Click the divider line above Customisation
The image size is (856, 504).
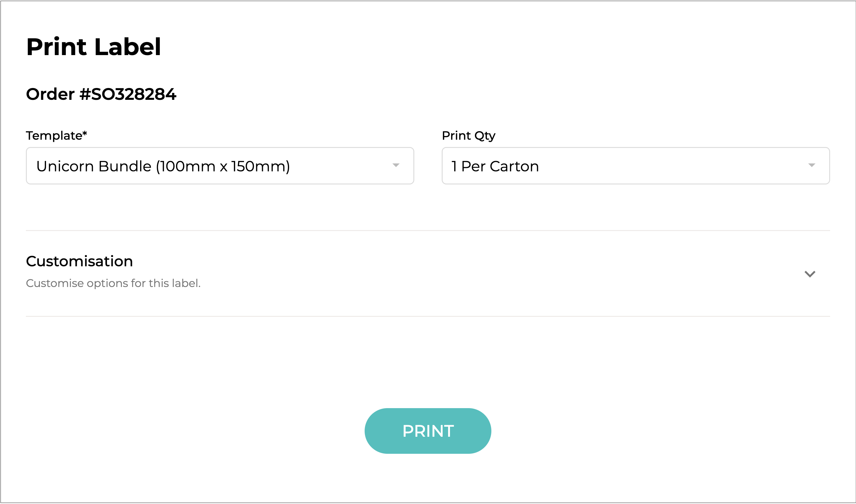[x=428, y=231]
